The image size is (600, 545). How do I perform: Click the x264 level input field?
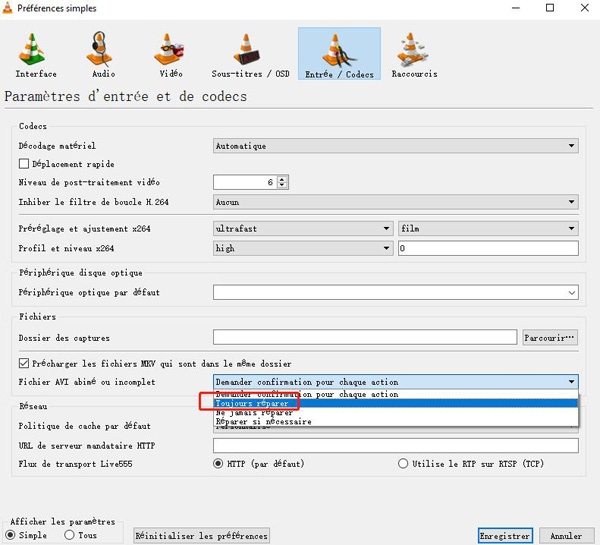488,248
